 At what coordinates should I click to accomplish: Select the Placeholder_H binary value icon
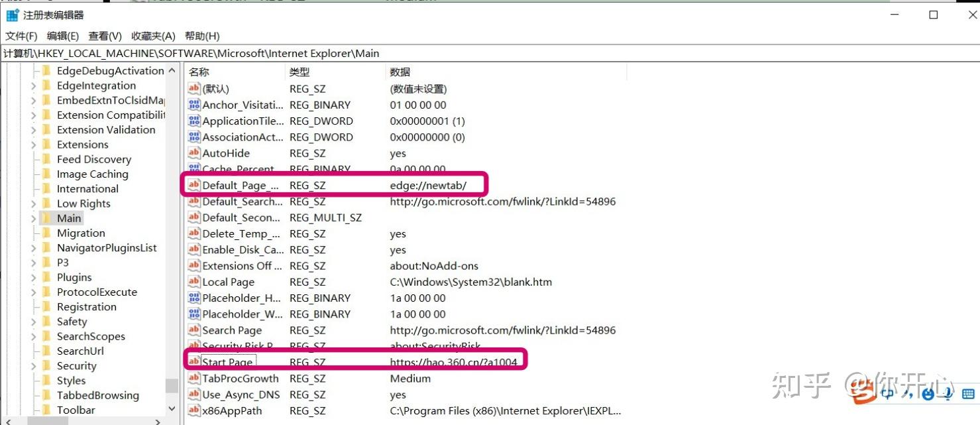[194, 298]
